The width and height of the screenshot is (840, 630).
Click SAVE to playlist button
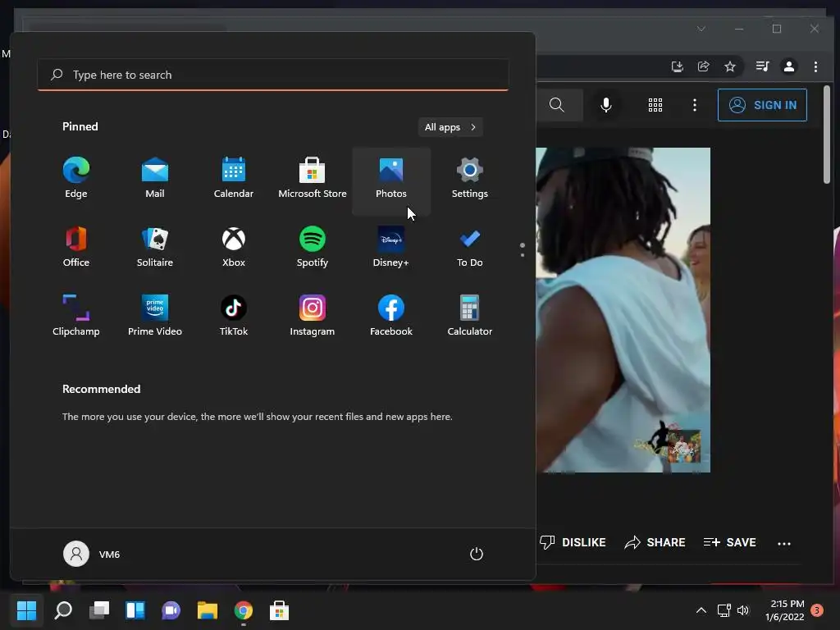coord(729,542)
